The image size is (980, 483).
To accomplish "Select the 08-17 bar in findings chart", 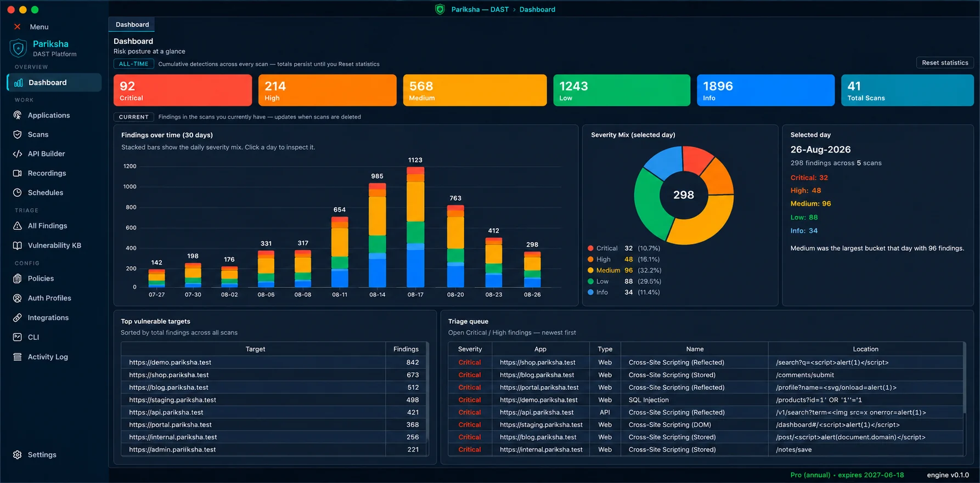I will [x=415, y=227].
